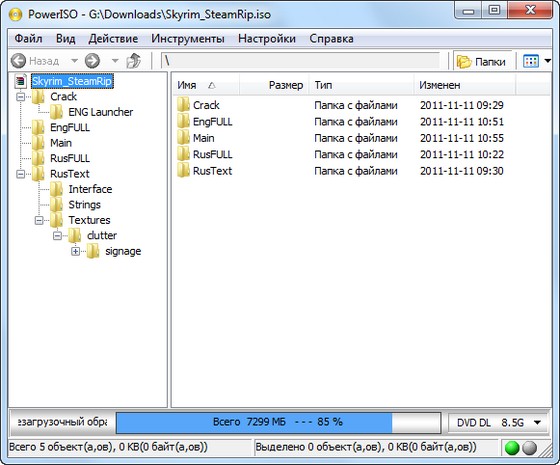The width and height of the screenshot is (560, 465).
Task: Click the 2011-11-11 10:55 modified date
Action: click(x=462, y=138)
